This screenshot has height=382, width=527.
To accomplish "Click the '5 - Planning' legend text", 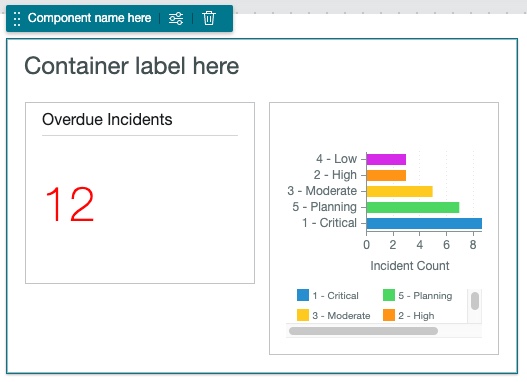I will (425, 296).
